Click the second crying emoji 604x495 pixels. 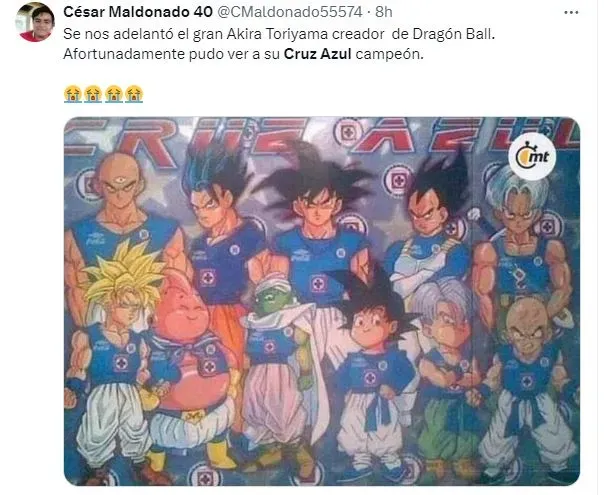pyautogui.click(x=93, y=94)
